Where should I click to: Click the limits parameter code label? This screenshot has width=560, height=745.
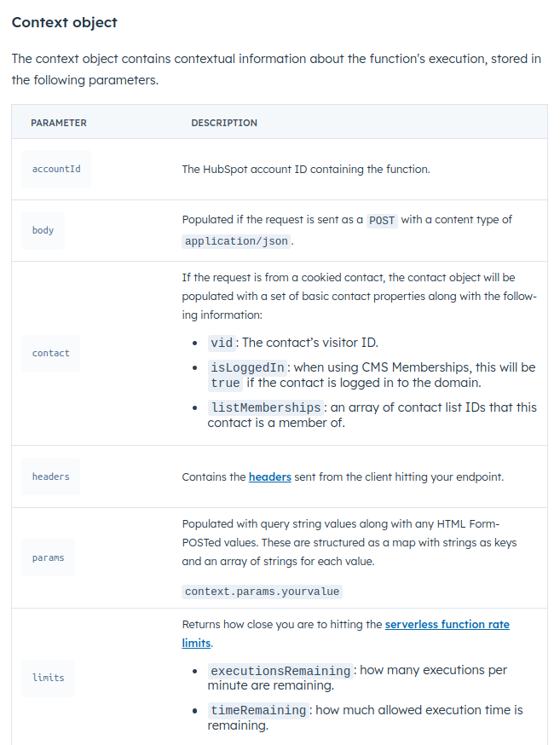pyautogui.click(x=48, y=678)
